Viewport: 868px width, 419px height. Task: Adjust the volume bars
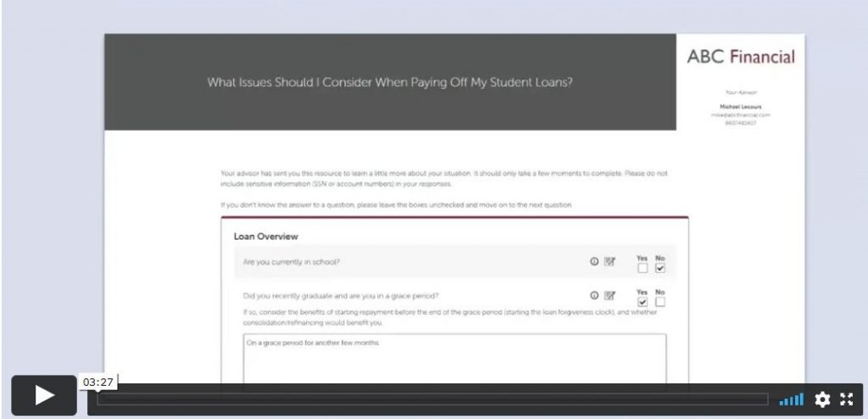click(791, 399)
